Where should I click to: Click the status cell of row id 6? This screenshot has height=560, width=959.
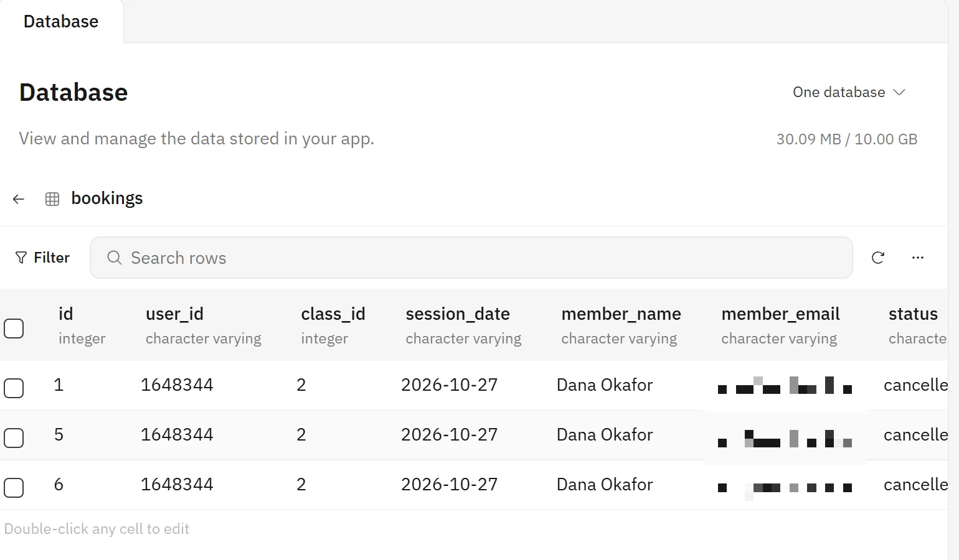(915, 485)
